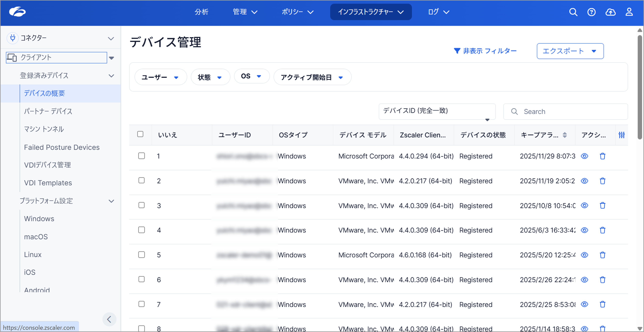Screen dimensions: 644x332
Task: Delete device row 5 using the trash icon
Action: [603, 255]
